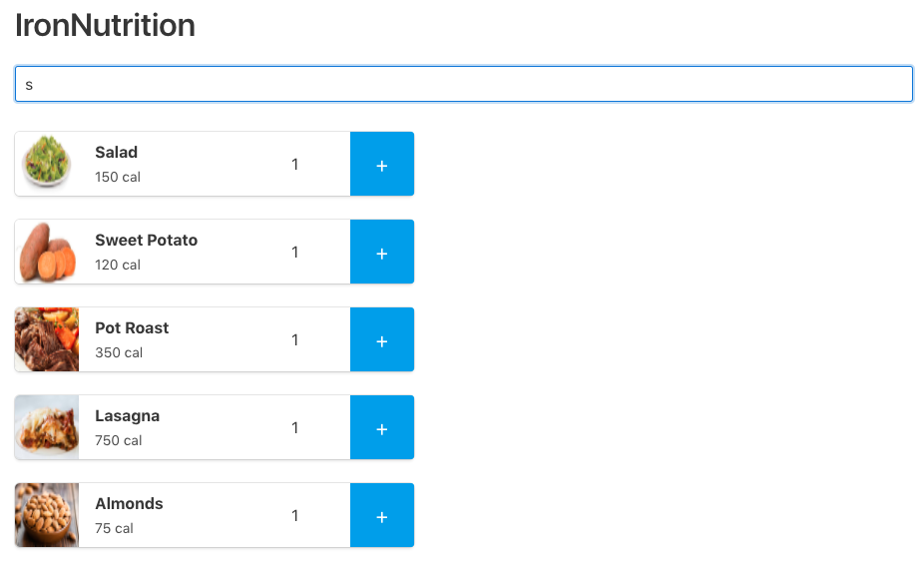Add Lasagna using the plus button

tap(381, 428)
